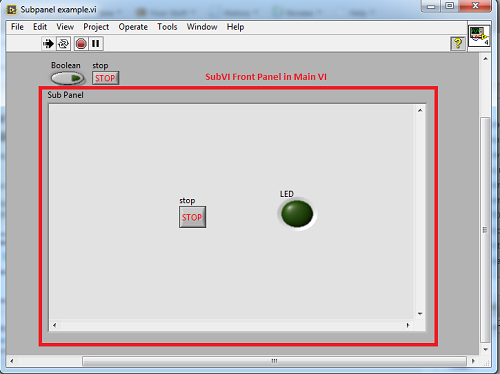This screenshot has width=500, height=374.
Task: Click the Pause toolbar button
Action: click(96, 44)
